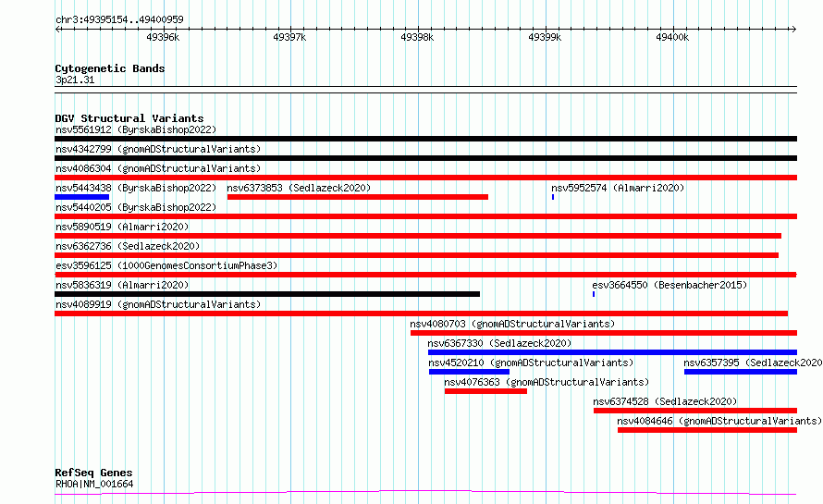Select the nsv4342799 gnomAD black variant bar
823x504 pixels.
pyautogui.click(x=425, y=158)
